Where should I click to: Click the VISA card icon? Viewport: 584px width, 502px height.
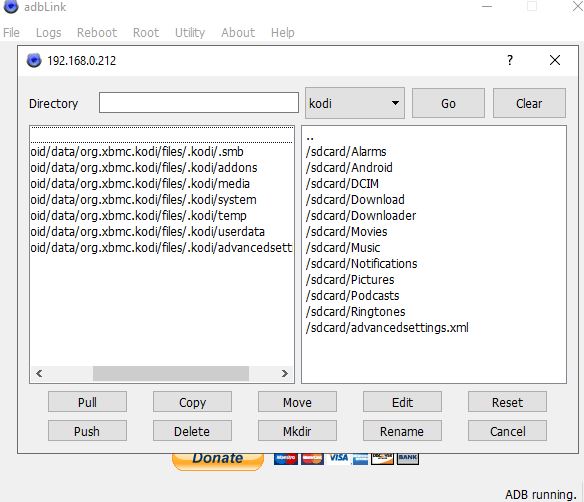pos(339,458)
